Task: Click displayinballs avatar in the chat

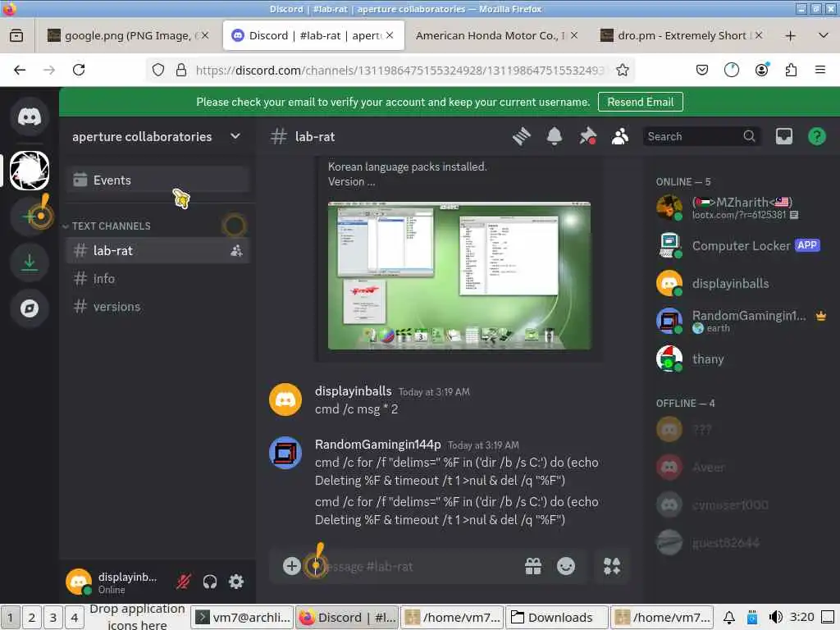Action: (x=285, y=399)
